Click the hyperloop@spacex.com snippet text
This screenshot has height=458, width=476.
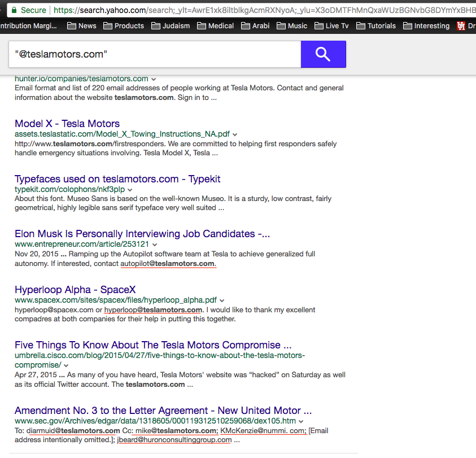click(54, 310)
